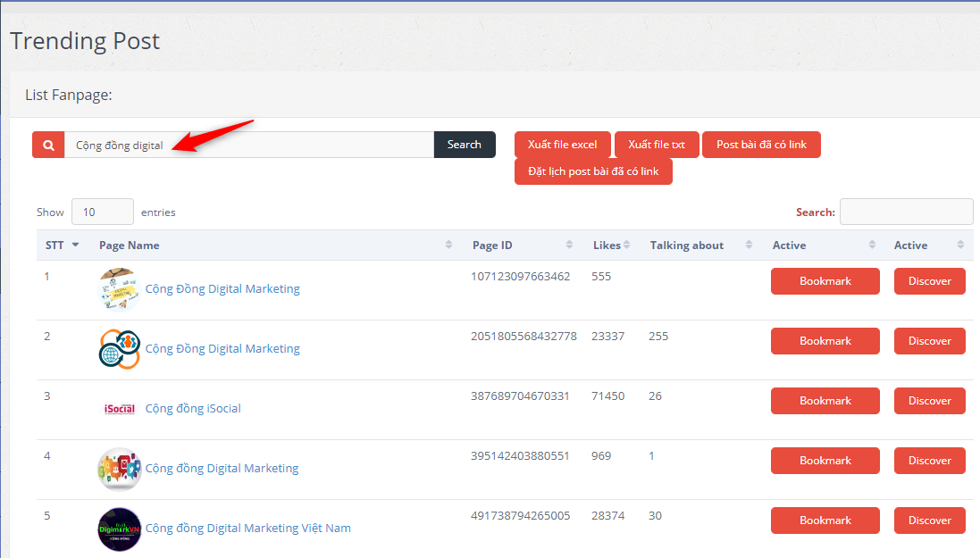
Task: Click the table filter Search box
Action: (906, 212)
